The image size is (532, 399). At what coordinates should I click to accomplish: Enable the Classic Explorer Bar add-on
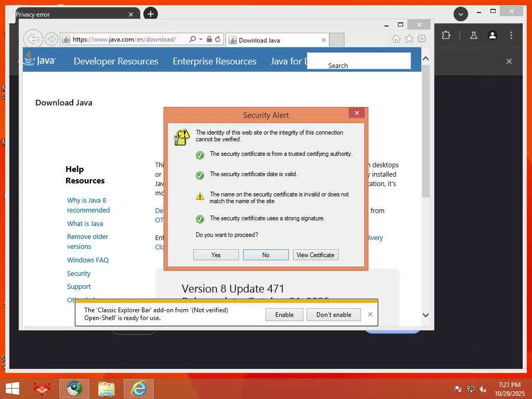click(284, 314)
